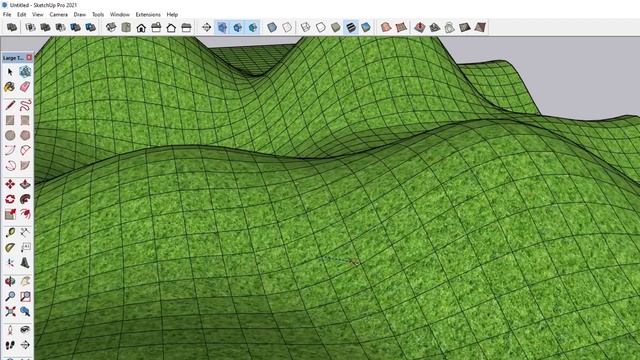Toggle Back Edges style
Image resolution: width=640 pixels, height=360 pixels.
(x=287, y=27)
